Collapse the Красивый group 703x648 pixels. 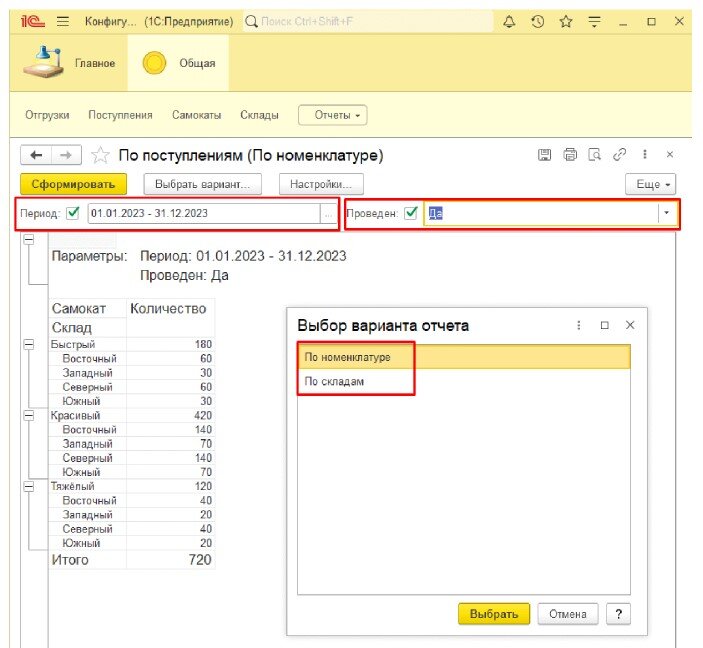[x=29, y=415]
